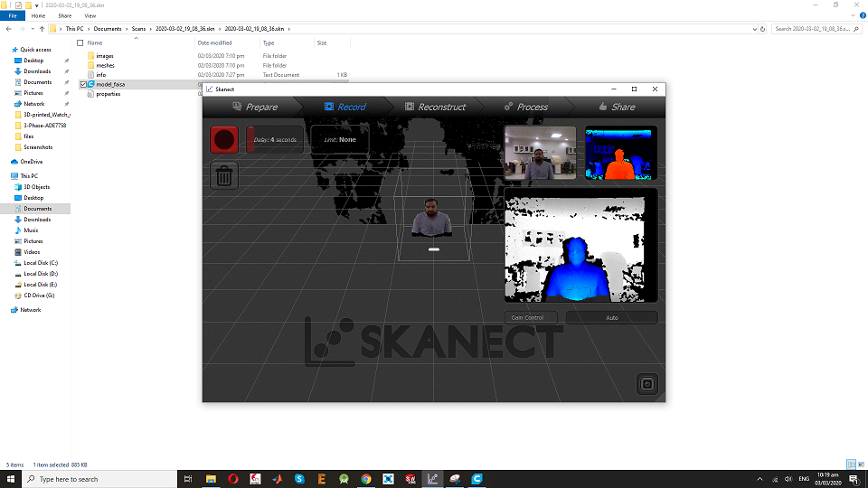Open the Share tab in Skanect
This screenshot has width=868, height=488.
[x=617, y=107]
